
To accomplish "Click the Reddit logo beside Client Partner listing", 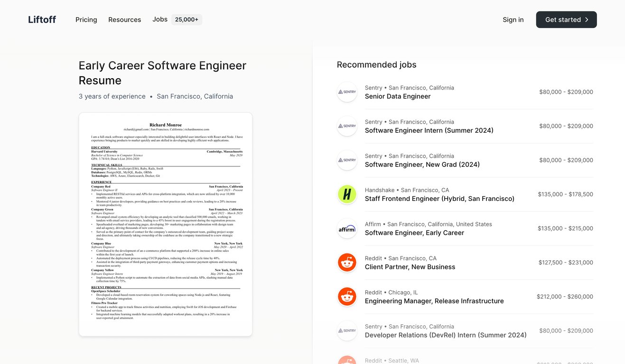I will (x=347, y=263).
